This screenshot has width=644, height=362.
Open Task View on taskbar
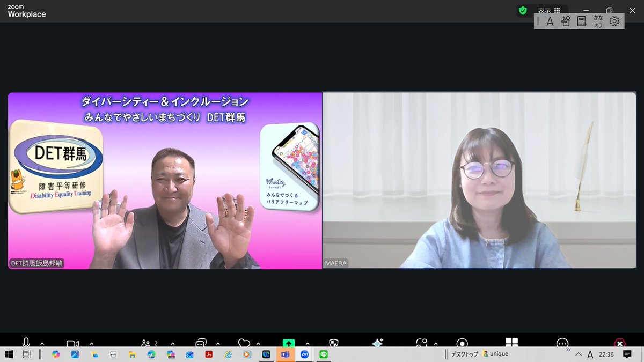pyautogui.click(x=26, y=354)
